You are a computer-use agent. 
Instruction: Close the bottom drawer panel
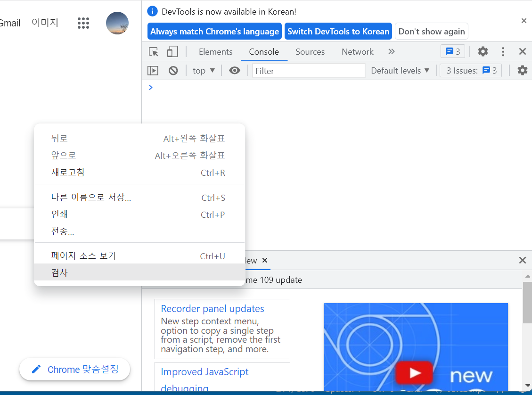tap(523, 260)
